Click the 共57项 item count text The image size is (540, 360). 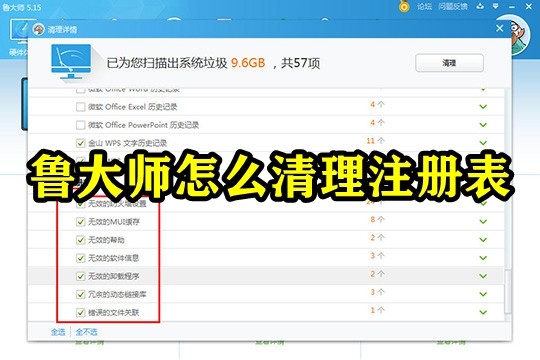pos(301,63)
